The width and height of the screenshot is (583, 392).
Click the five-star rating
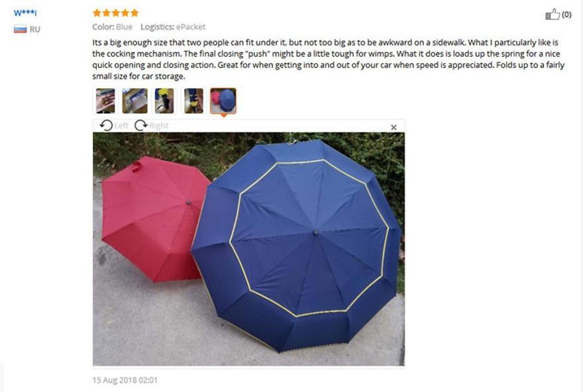click(116, 13)
